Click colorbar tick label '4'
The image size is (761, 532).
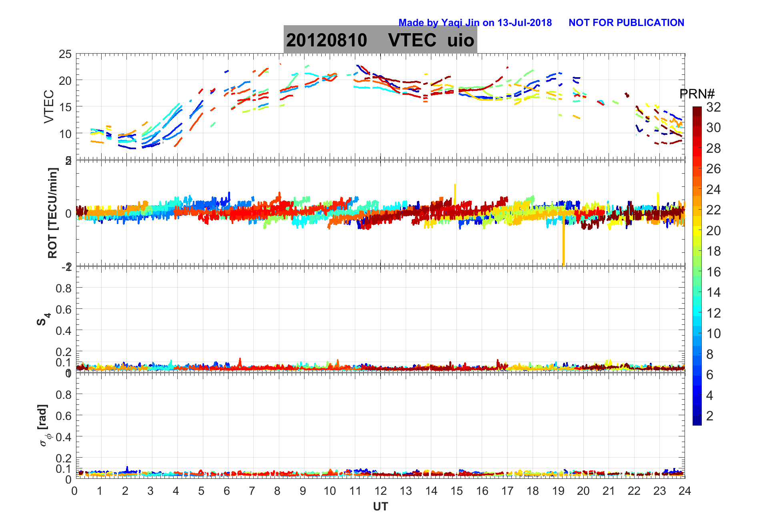(710, 395)
